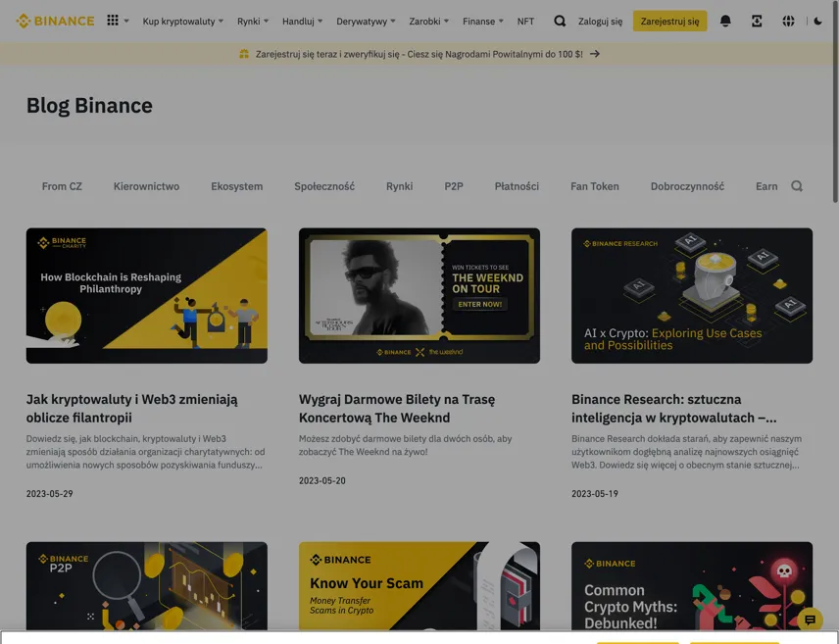Click the description starting 'Binance Research dokłada starań'
Screen dimensions: 839x644
point(686,452)
